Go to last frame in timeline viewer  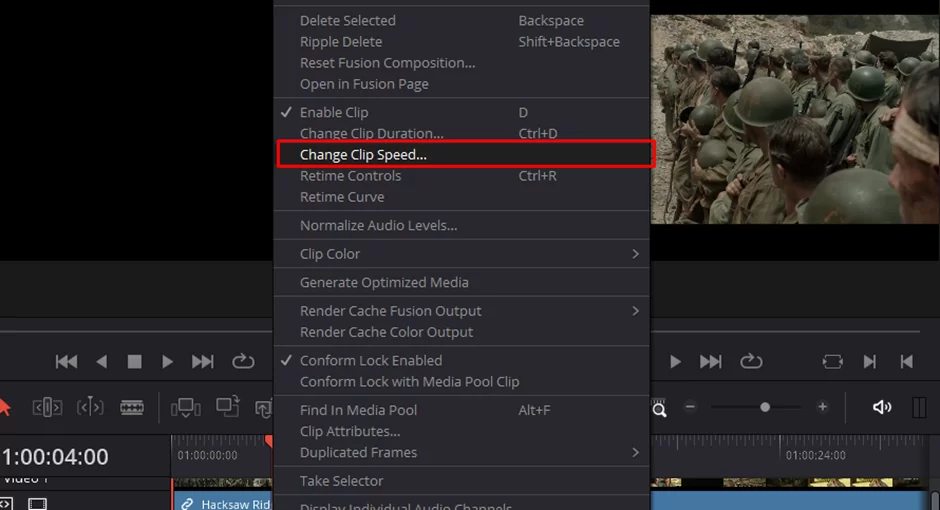(x=710, y=361)
